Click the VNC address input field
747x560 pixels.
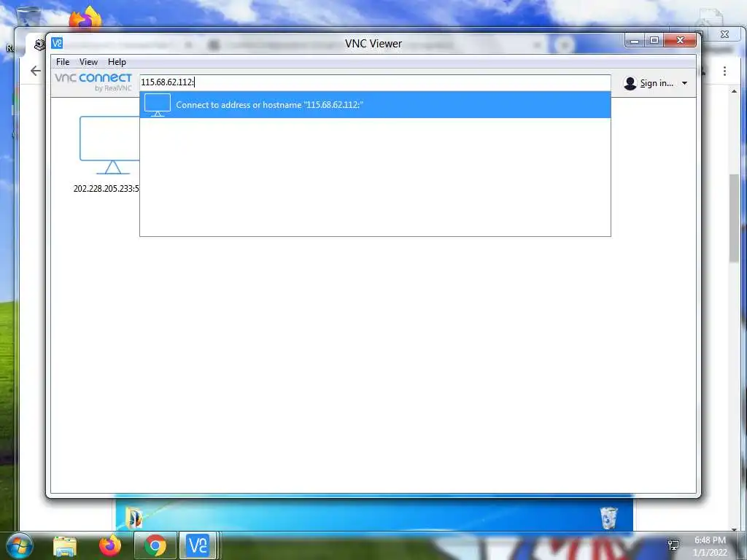pyautogui.click(x=375, y=82)
